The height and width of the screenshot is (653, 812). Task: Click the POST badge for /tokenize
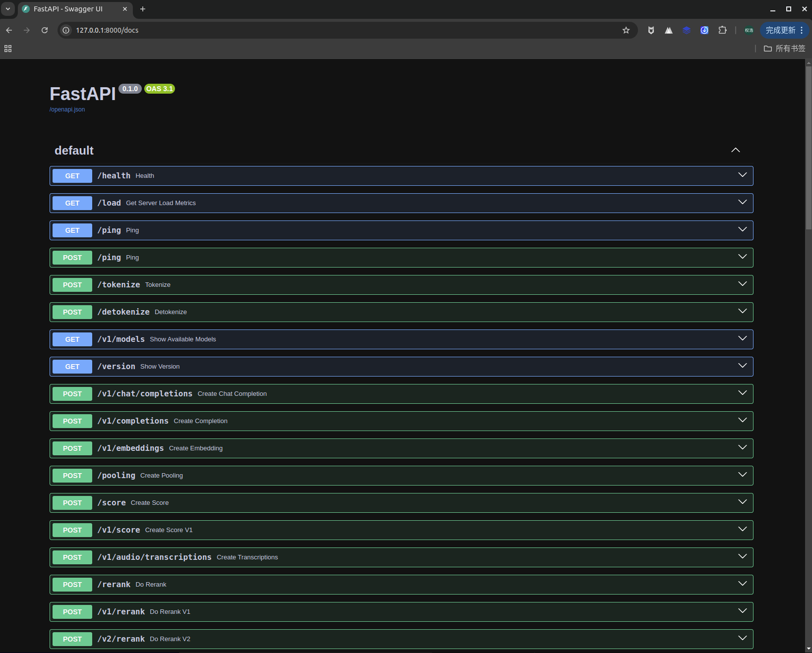click(72, 285)
